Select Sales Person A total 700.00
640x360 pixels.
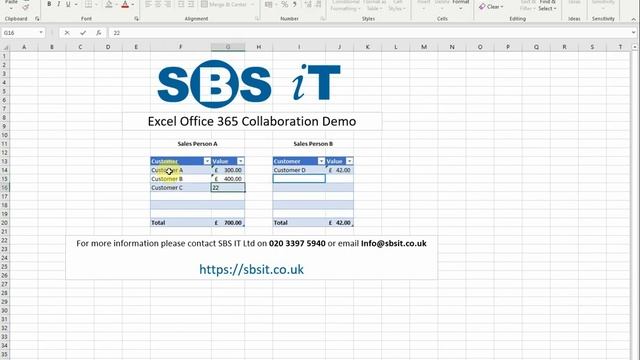[x=228, y=223]
